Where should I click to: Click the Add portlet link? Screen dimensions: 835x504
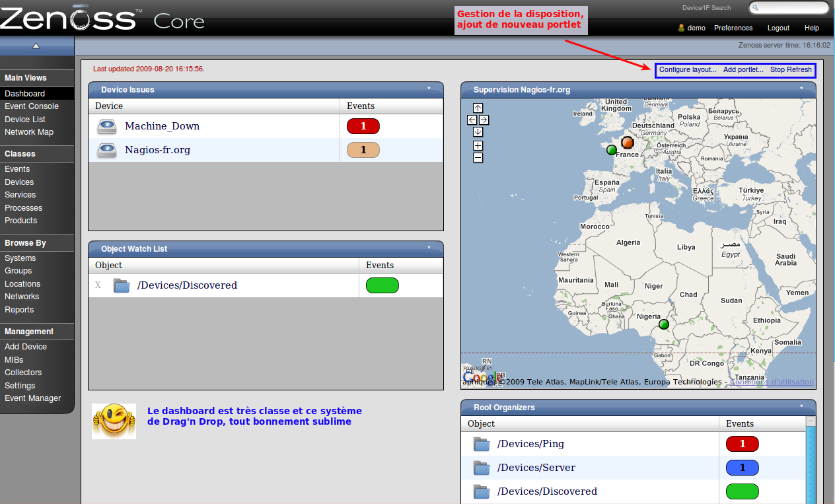(743, 70)
